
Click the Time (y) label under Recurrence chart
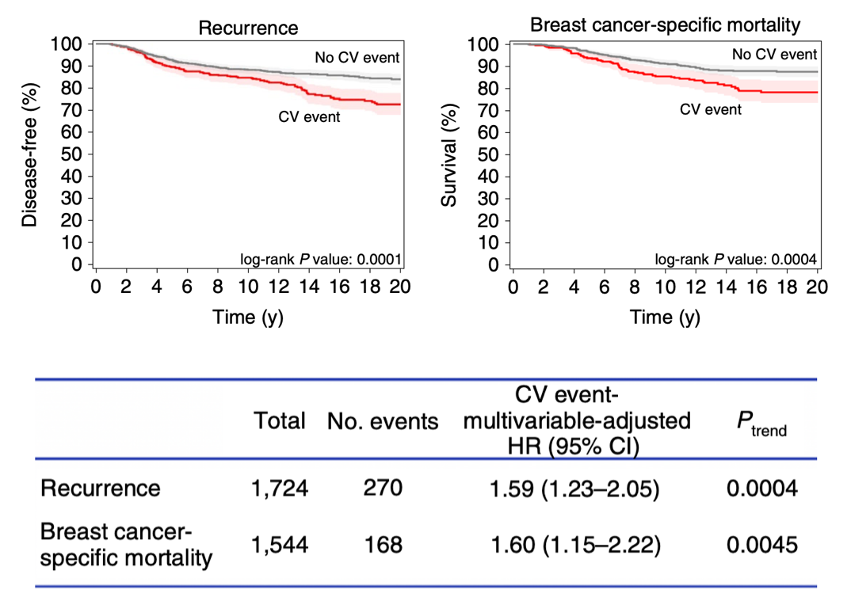coord(247,318)
